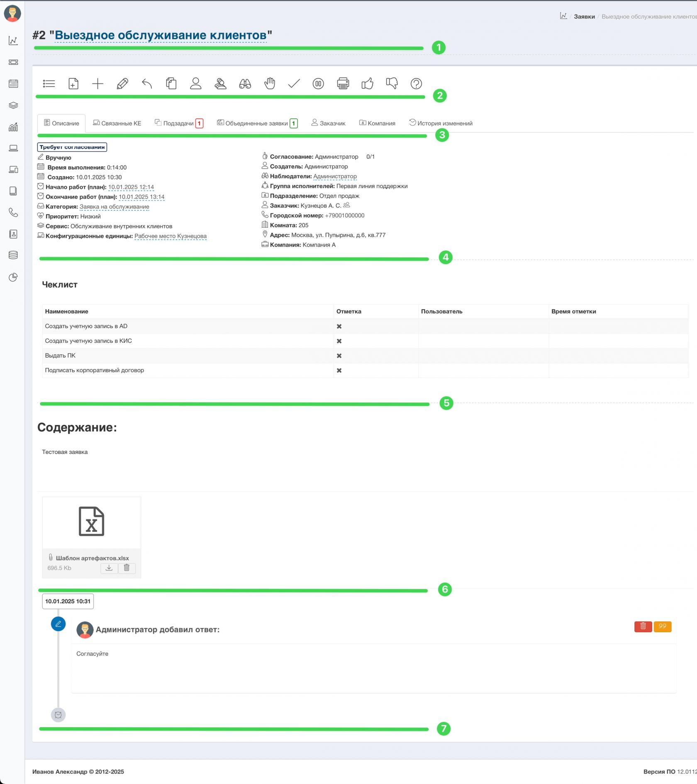Download the Шаблон артефактов.xlsx attachment

coord(109,568)
